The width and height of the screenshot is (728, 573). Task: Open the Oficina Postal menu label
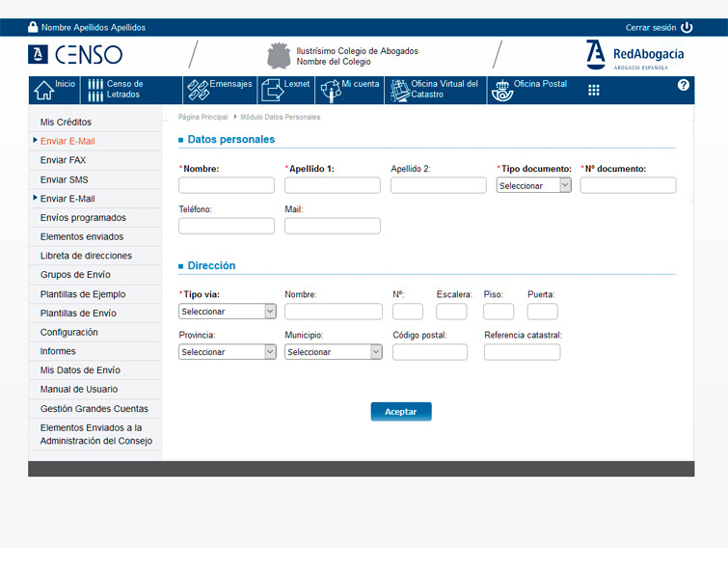point(540,84)
